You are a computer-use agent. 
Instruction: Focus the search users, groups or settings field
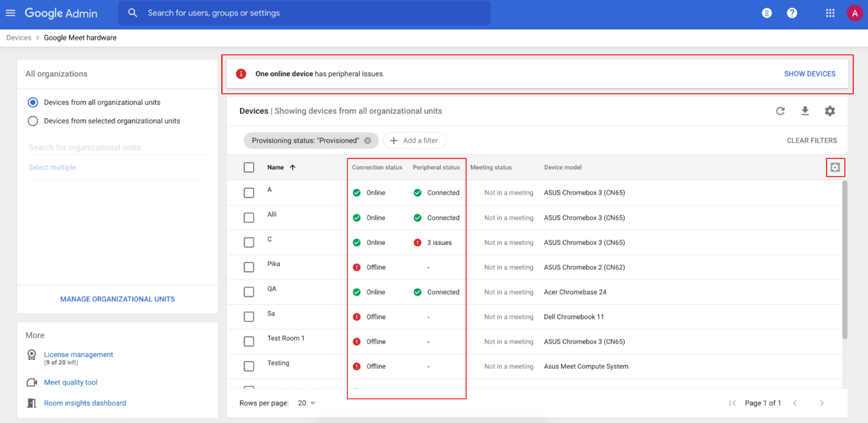click(304, 13)
